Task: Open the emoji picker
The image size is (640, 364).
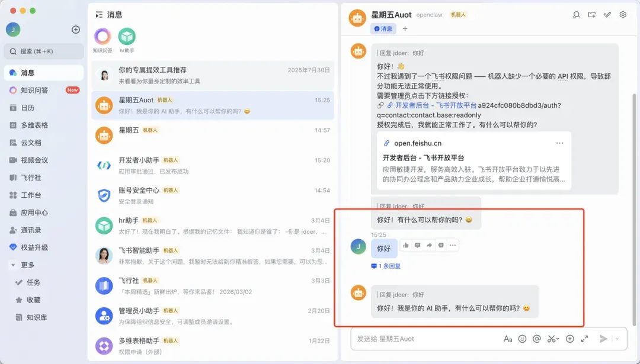Action: click(x=523, y=339)
